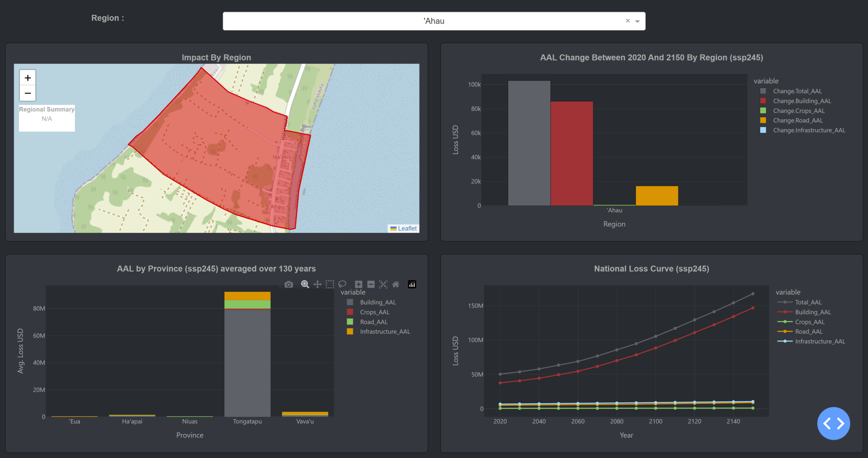This screenshot has width=868, height=458.
Task: Click the 'Eua province axis label
Action: [x=75, y=421]
